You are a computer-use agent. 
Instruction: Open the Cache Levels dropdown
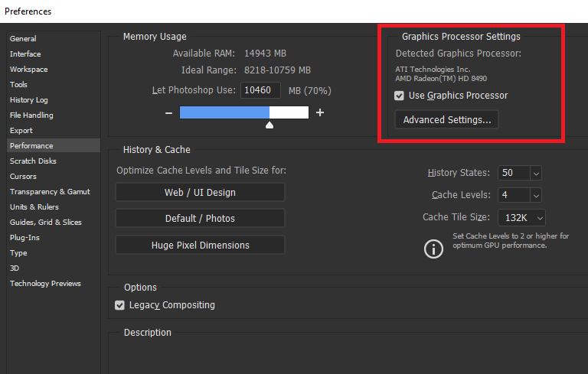pyautogui.click(x=535, y=195)
